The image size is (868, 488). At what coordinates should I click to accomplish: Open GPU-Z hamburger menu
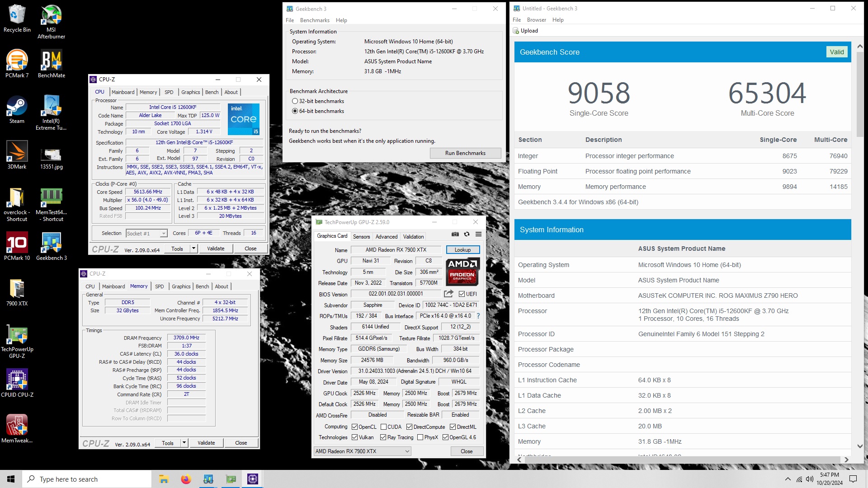pos(478,234)
